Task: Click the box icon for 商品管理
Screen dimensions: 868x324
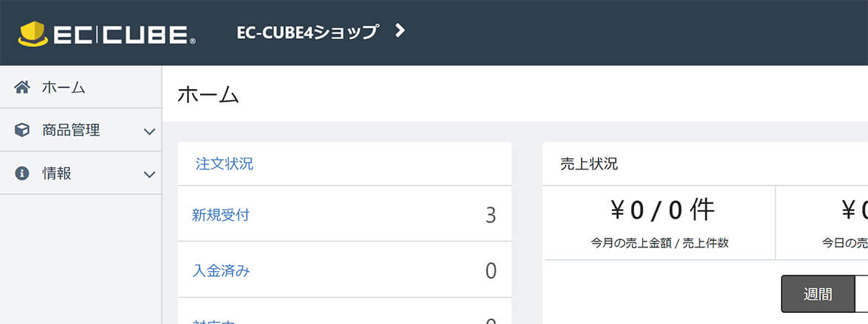Action: (21, 131)
